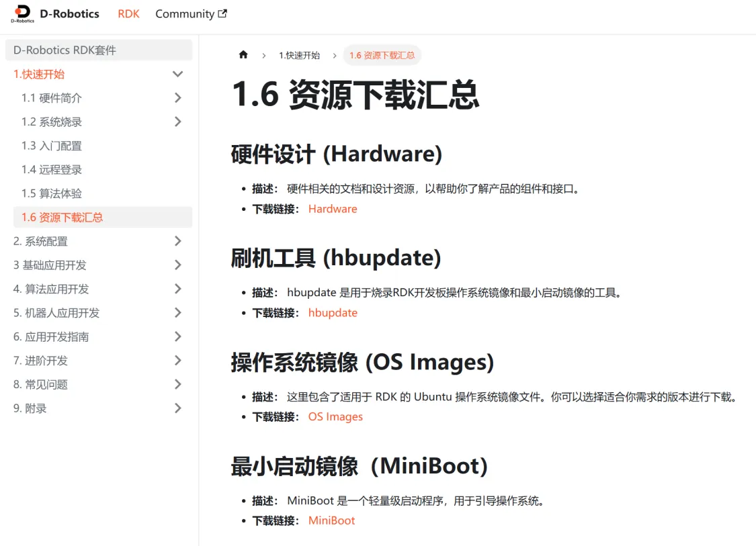Select D-Robotics RDK套件 sidebar heading
Image resolution: width=756 pixels, height=546 pixels.
click(x=99, y=50)
